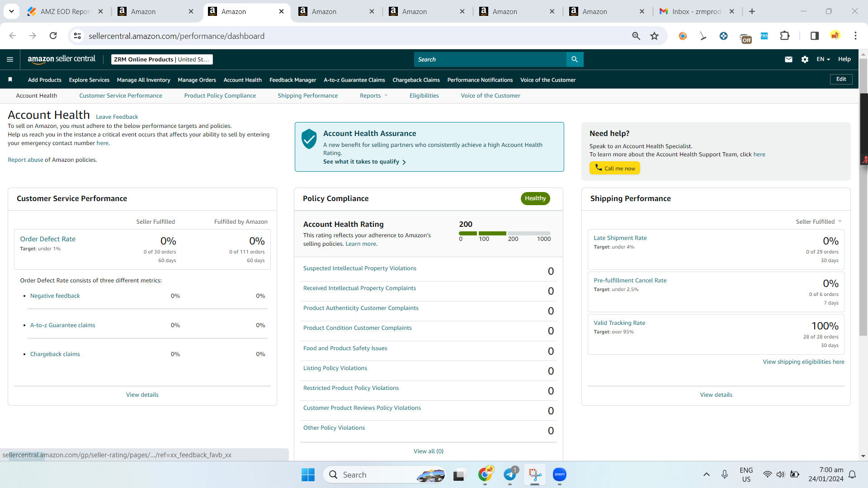Click the Wi-Fi icon in system tray
The height and width of the screenshot is (488, 868).
point(767,474)
